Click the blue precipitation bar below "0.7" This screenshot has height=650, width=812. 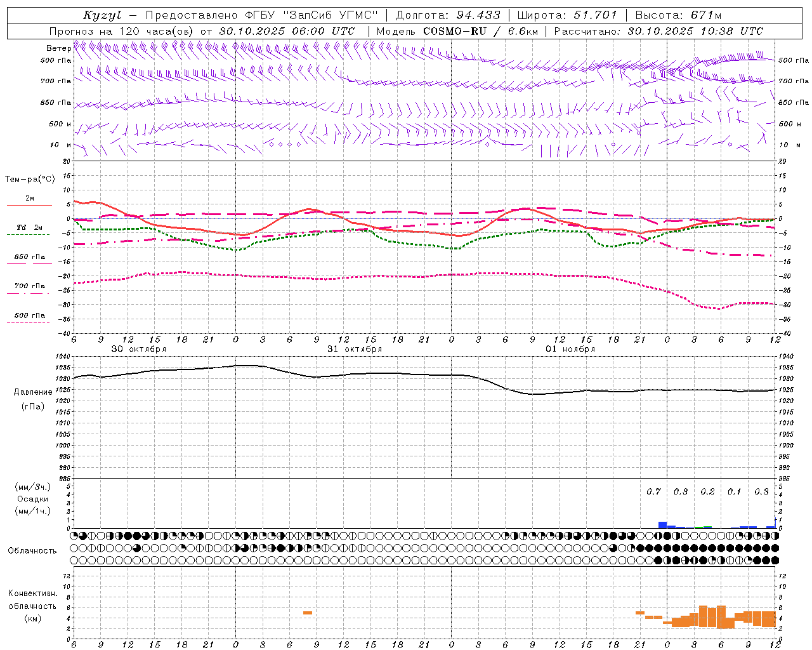click(662, 525)
